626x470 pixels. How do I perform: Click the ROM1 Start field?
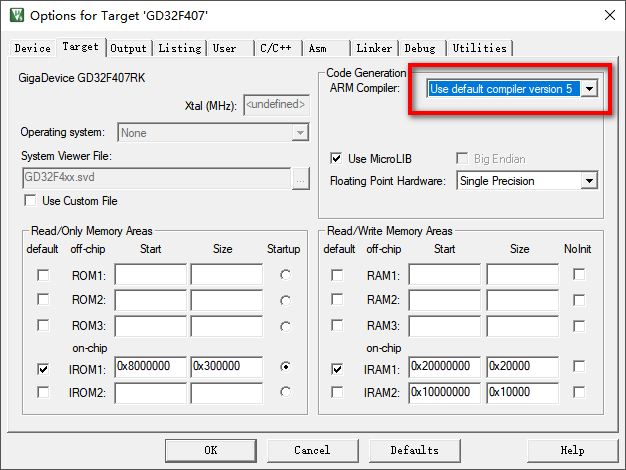coord(151,274)
